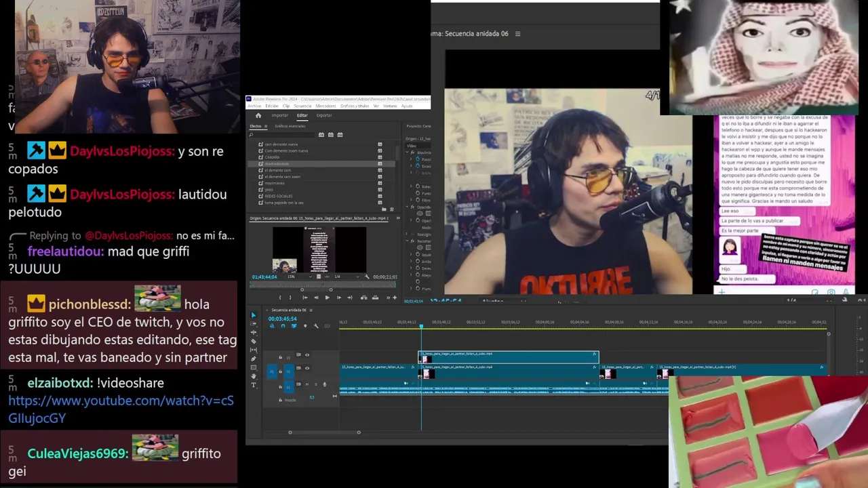Viewport: 868px width, 488px height.
Task: Click the selected clip on track V2
Action: click(509, 357)
